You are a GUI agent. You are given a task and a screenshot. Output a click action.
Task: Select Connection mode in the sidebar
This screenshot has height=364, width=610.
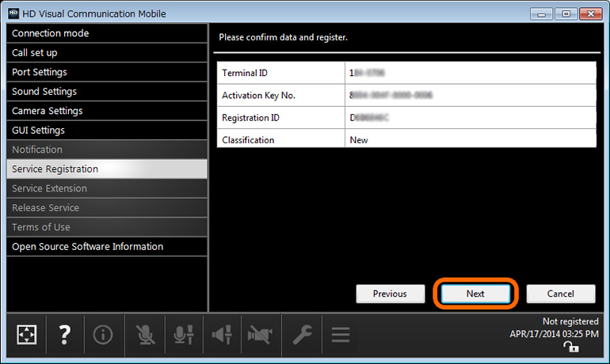[x=107, y=33]
